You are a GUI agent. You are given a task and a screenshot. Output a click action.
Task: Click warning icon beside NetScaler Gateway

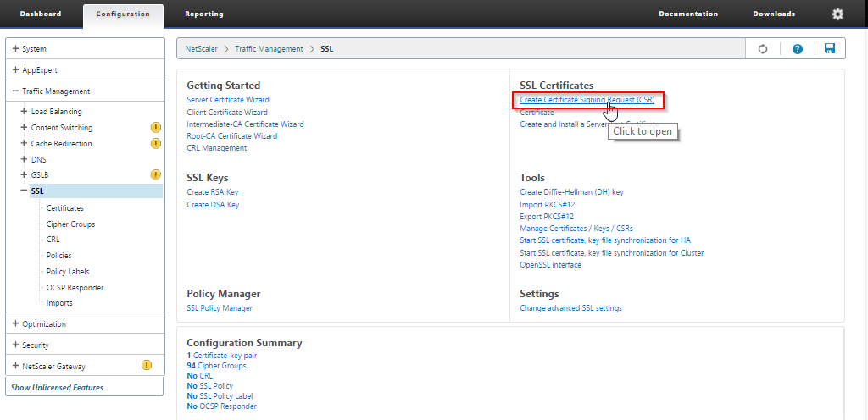click(x=146, y=366)
